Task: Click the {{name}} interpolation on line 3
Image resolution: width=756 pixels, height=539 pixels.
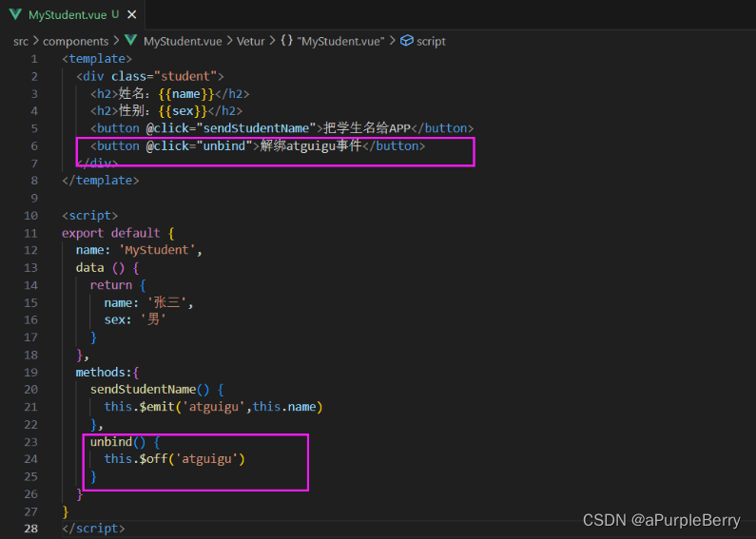Action: pyautogui.click(x=186, y=93)
